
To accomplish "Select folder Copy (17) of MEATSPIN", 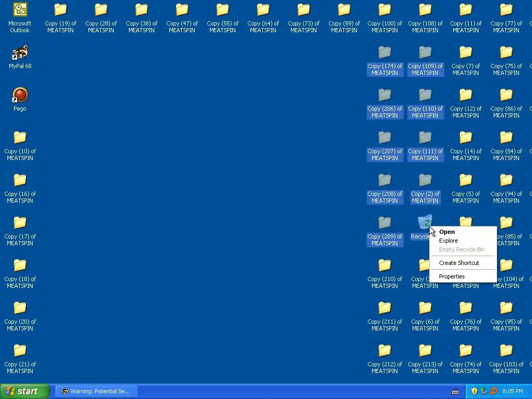I will click(x=20, y=231).
